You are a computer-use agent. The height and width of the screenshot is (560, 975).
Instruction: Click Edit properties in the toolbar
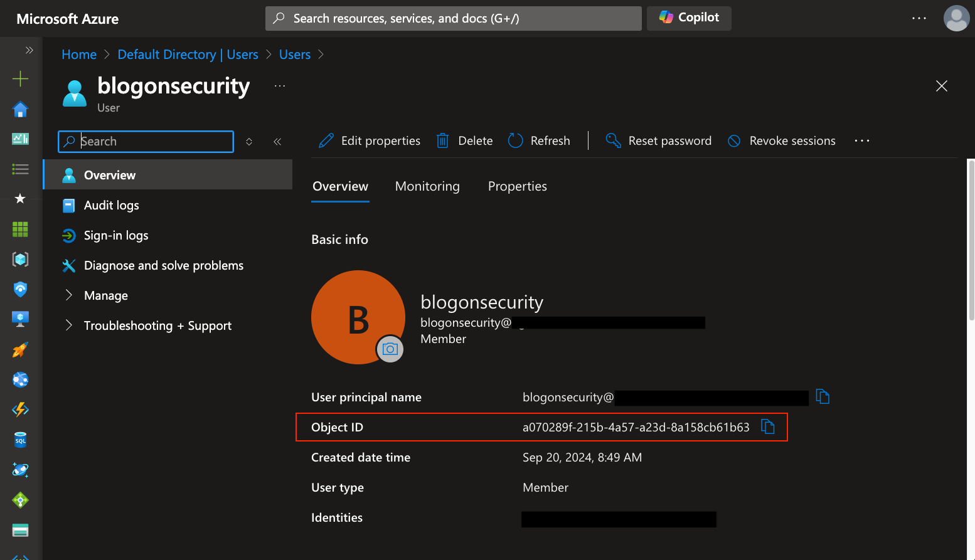pyautogui.click(x=370, y=140)
